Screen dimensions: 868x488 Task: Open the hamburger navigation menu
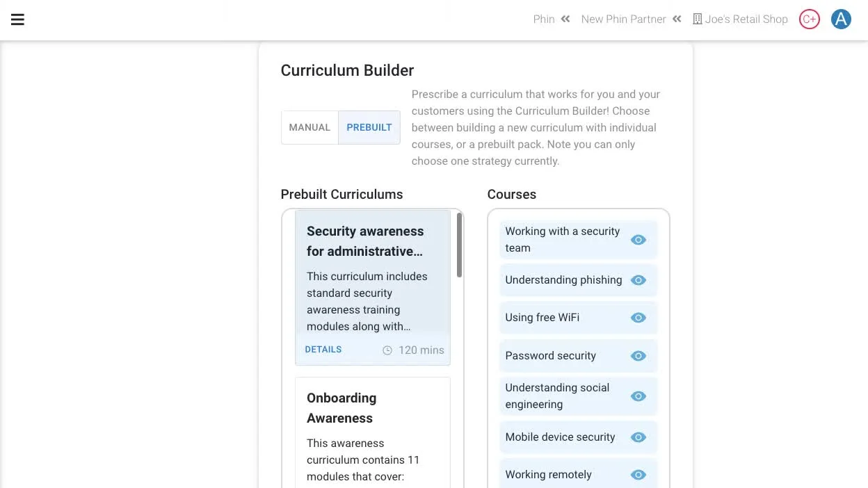click(x=18, y=19)
